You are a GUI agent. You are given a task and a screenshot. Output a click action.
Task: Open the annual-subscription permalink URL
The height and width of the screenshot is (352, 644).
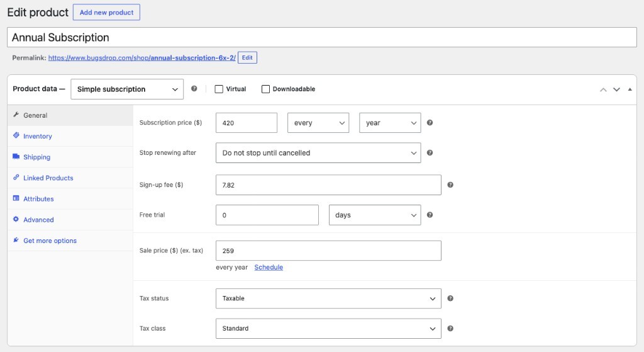pos(142,57)
